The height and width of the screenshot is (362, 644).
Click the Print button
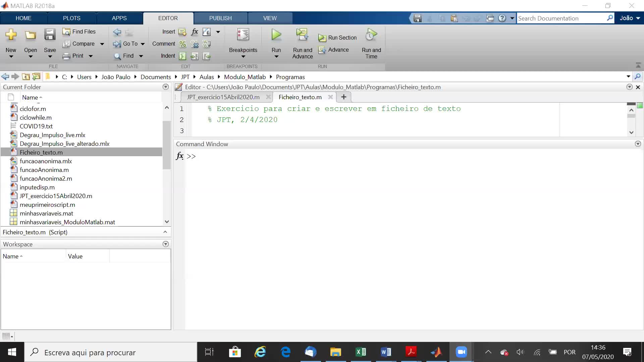tap(73, 56)
